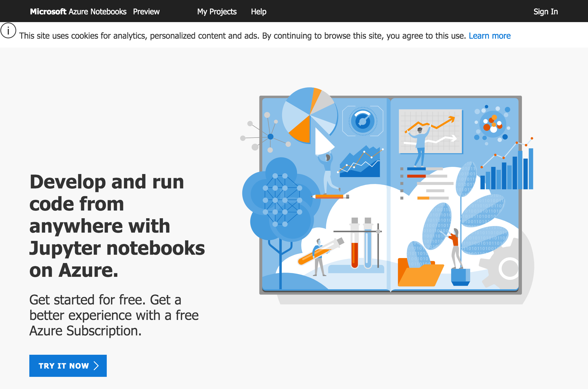Click the Microsoft Azure Notebooks logo

click(x=78, y=11)
